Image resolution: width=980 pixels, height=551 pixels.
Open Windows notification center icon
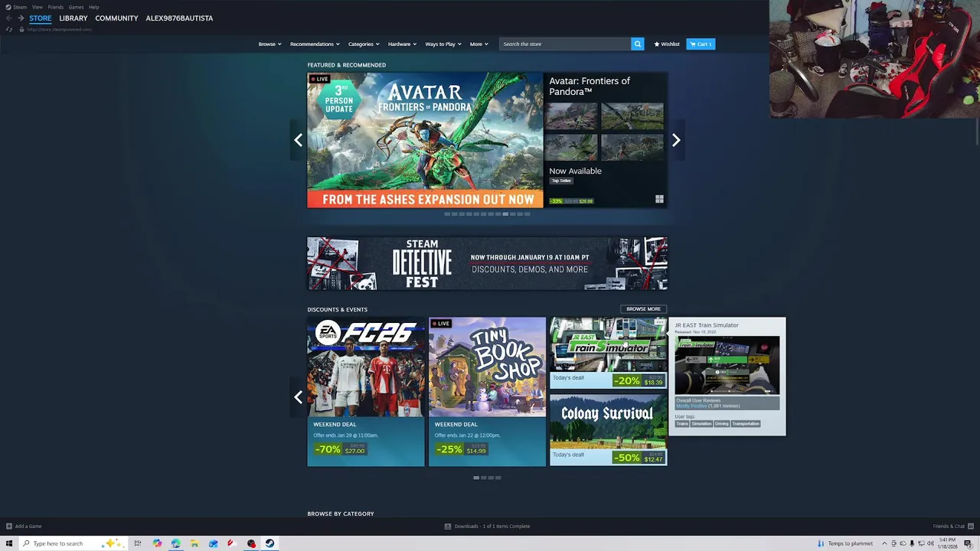tap(968, 543)
